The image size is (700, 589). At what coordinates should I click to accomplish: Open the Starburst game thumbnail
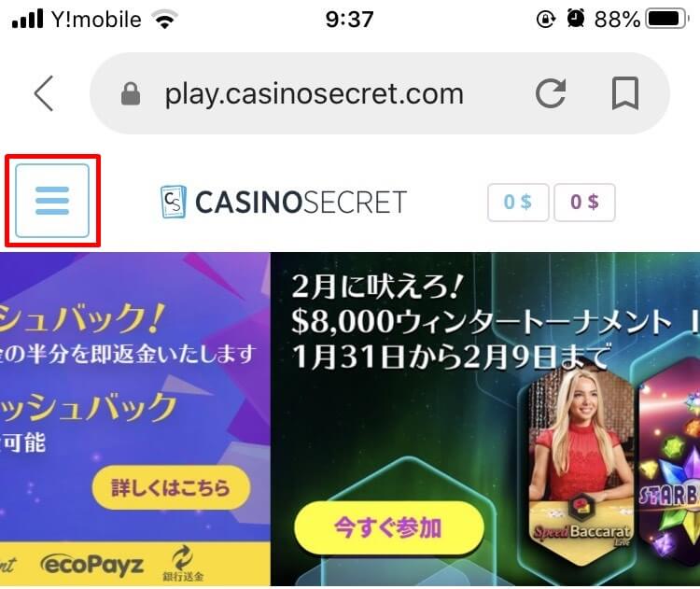point(669,465)
